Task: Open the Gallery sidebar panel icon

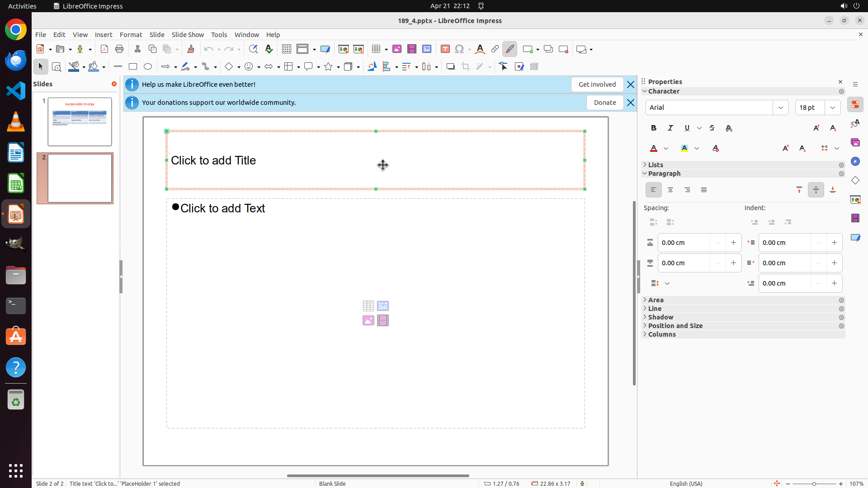Action: (855, 143)
